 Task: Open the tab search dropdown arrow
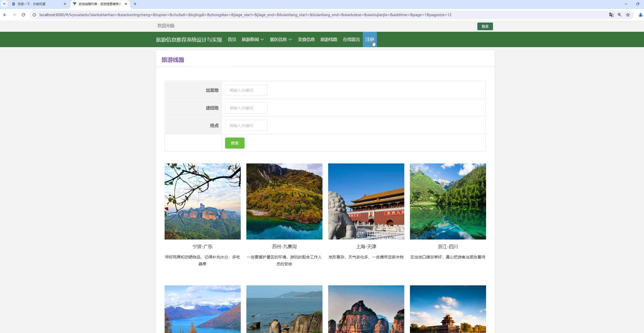click(x=4, y=4)
